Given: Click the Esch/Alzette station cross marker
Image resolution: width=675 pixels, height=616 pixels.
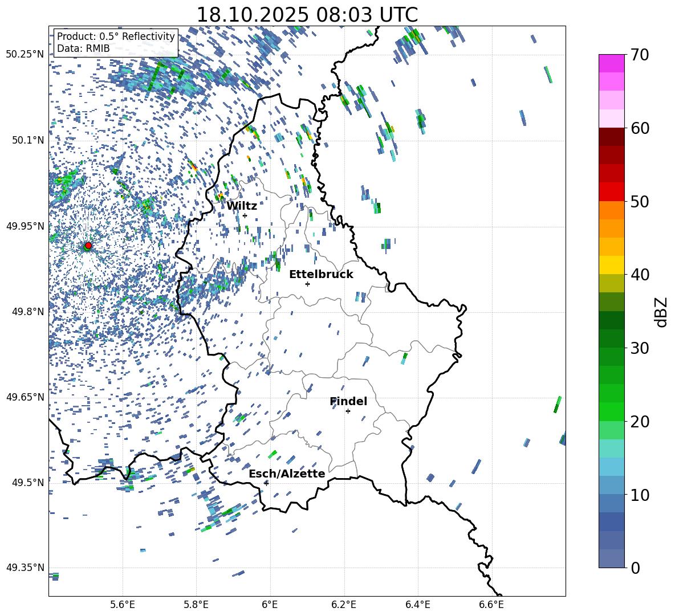Looking at the screenshot, I should [266, 483].
